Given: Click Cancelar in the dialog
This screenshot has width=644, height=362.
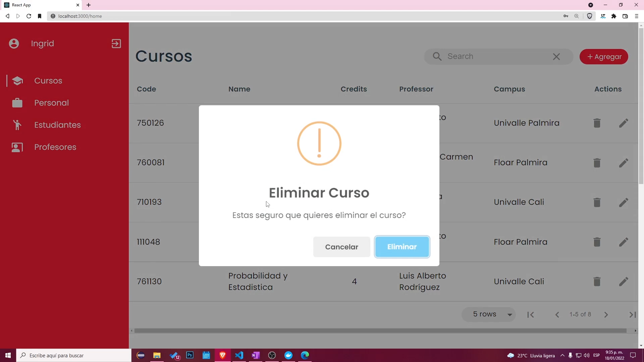Looking at the screenshot, I should click(341, 247).
